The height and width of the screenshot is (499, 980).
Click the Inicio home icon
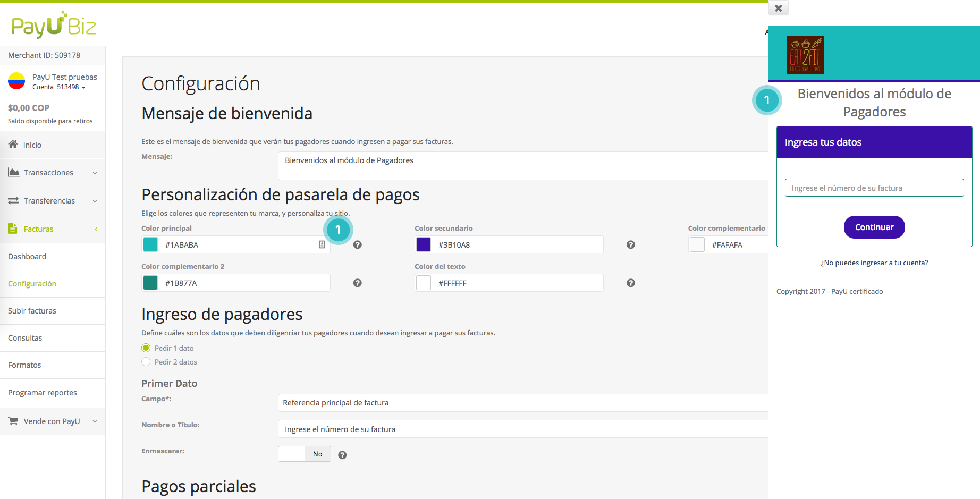click(12, 144)
